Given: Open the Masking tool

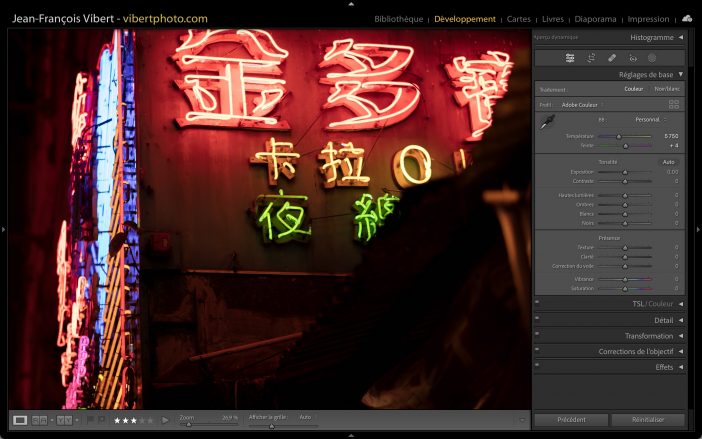Looking at the screenshot, I should (651, 58).
